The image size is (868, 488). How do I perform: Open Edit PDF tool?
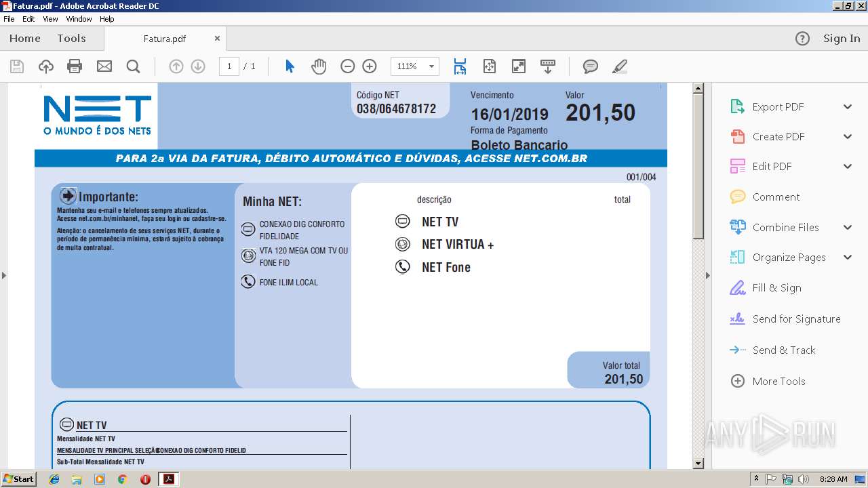click(x=772, y=167)
